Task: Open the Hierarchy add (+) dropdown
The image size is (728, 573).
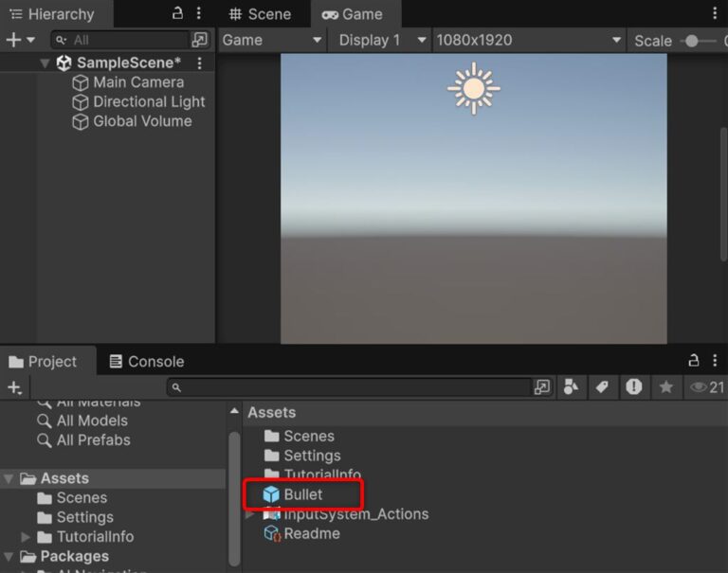Action: pyautogui.click(x=20, y=40)
